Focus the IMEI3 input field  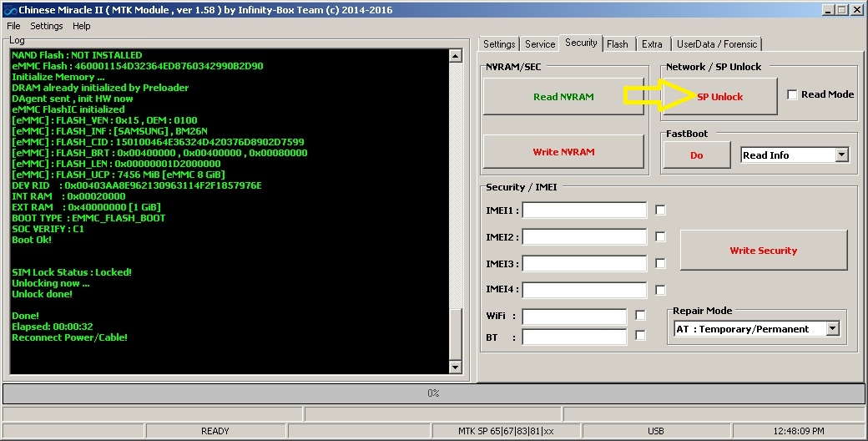[x=584, y=263]
